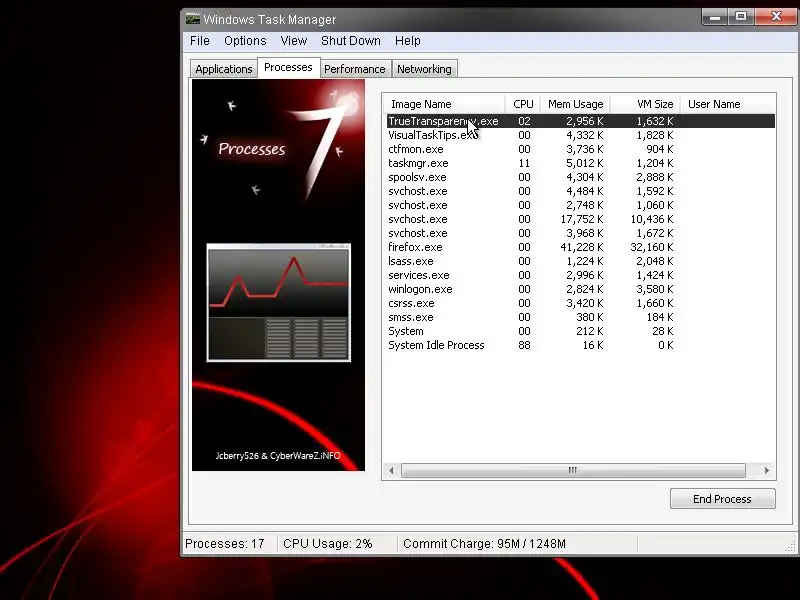Click the Commit Charge status entry
This screenshot has width=800, height=600.
coord(484,544)
